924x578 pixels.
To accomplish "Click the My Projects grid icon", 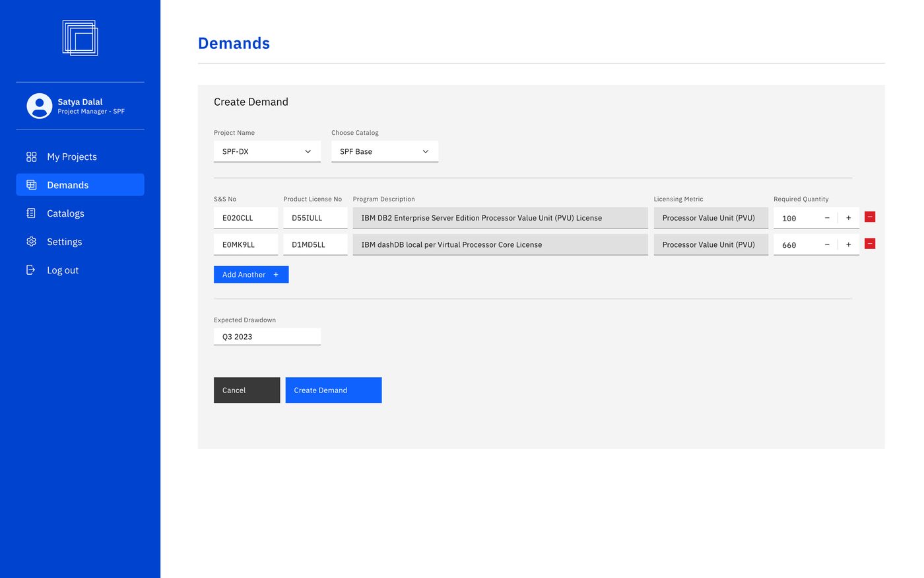I will [x=31, y=157].
